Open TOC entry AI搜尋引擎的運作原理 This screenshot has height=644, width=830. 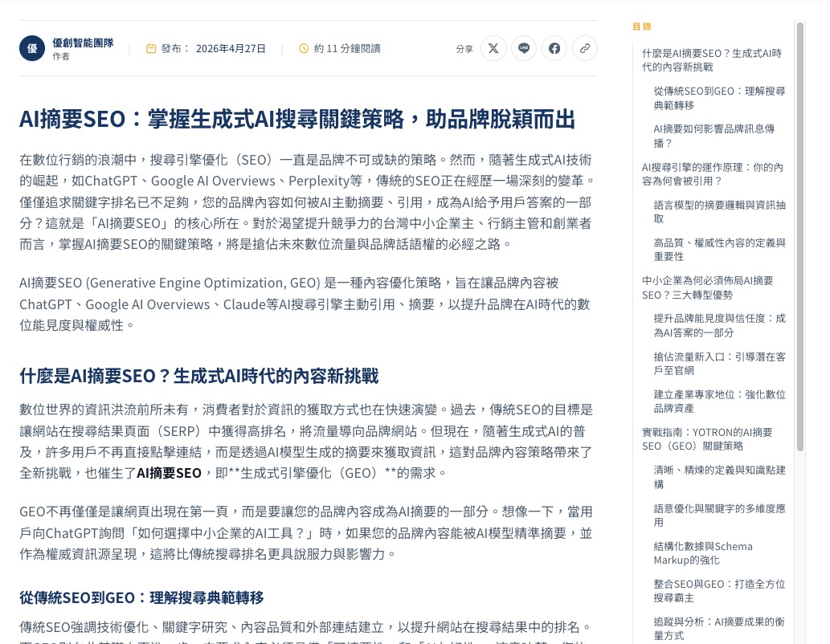coord(713,174)
